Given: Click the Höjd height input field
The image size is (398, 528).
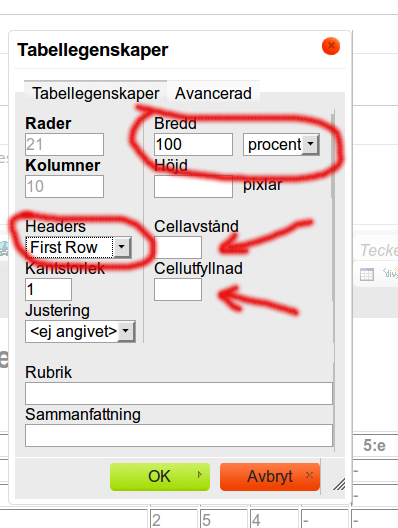Looking at the screenshot, I should click(193, 186).
